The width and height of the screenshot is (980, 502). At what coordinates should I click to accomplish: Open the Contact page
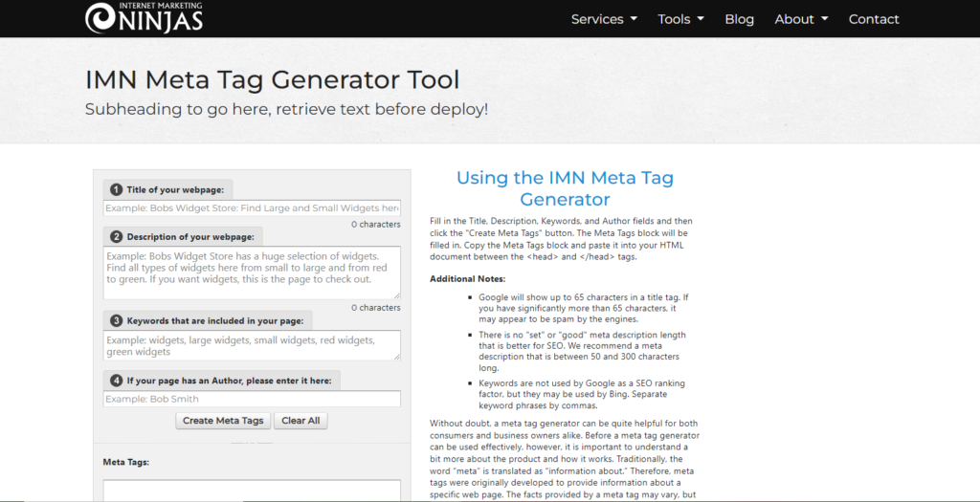pyautogui.click(x=874, y=19)
